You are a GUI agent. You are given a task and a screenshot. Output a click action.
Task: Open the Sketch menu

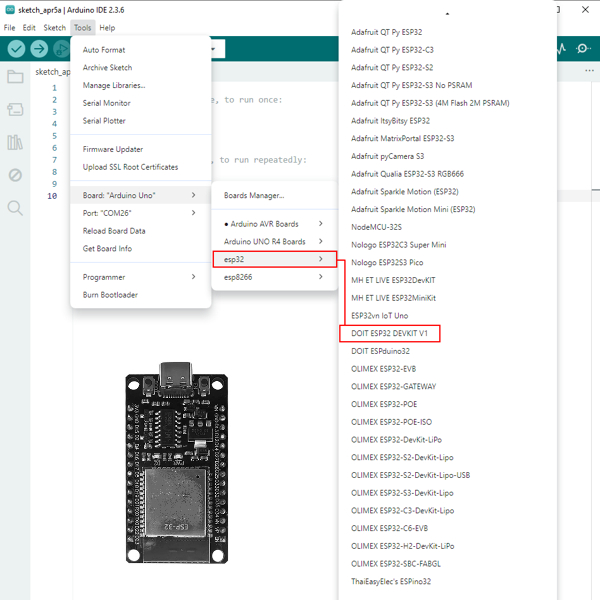pyautogui.click(x=55, y=28)
